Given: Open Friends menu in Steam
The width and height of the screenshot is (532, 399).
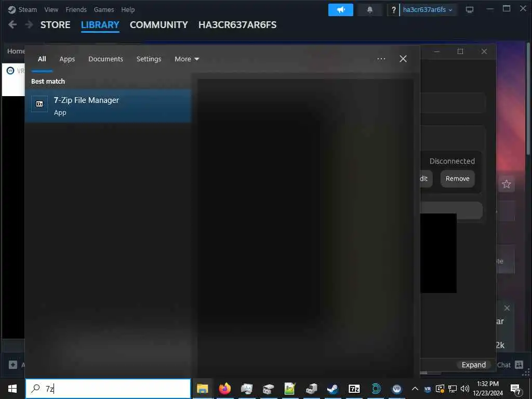Looking at the screenshot, I should point(76,9).
